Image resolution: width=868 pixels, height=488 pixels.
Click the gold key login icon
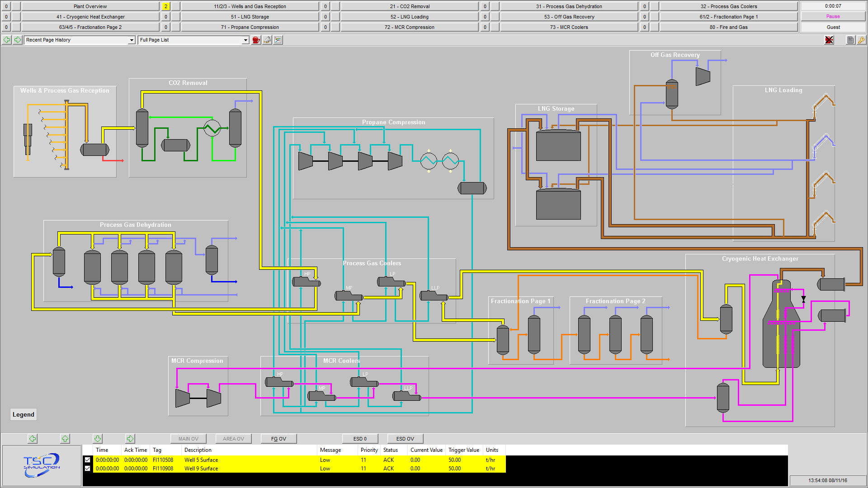pyautogui.click(x=861, y=40)
